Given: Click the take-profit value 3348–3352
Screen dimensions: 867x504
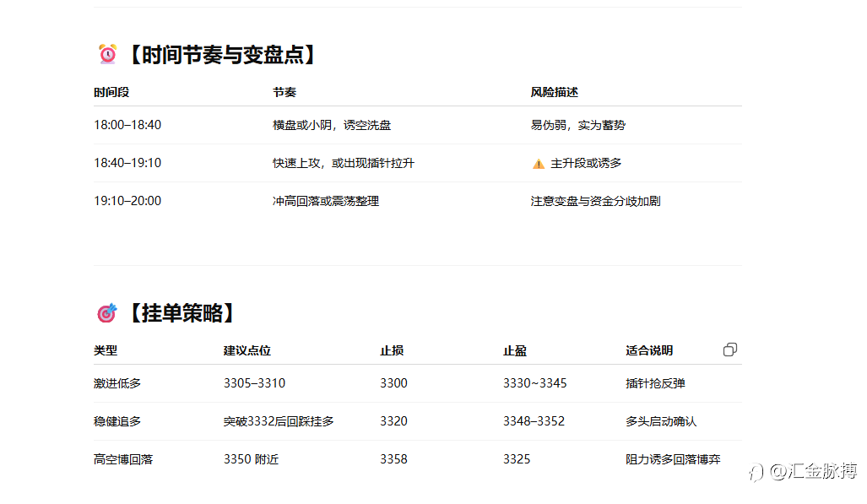Looking at the screenshot, I should tap(534, 421).
